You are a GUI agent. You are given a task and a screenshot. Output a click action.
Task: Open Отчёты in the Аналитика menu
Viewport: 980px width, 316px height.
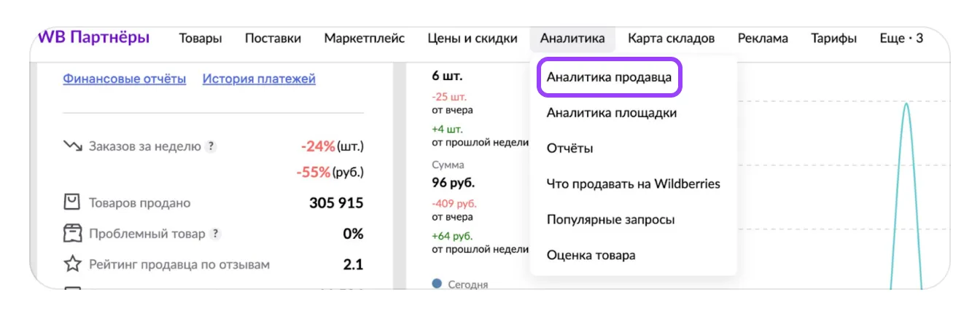569,149
